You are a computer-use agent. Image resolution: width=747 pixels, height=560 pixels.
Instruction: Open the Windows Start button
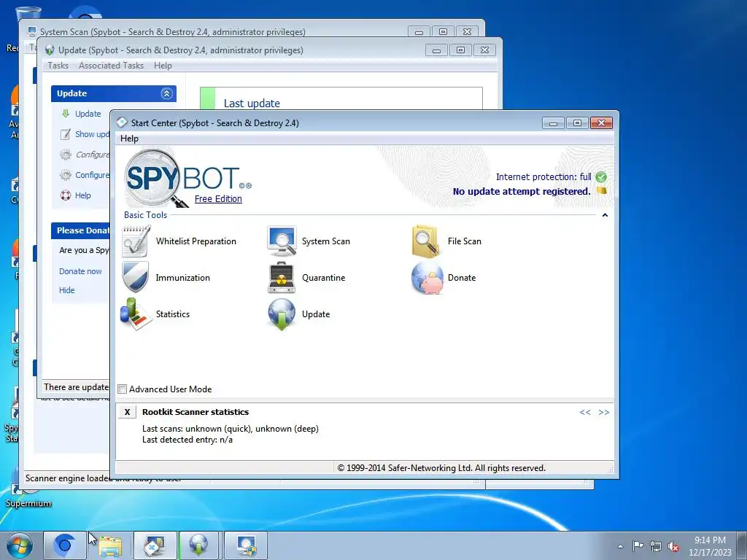[x=20, y=545]
